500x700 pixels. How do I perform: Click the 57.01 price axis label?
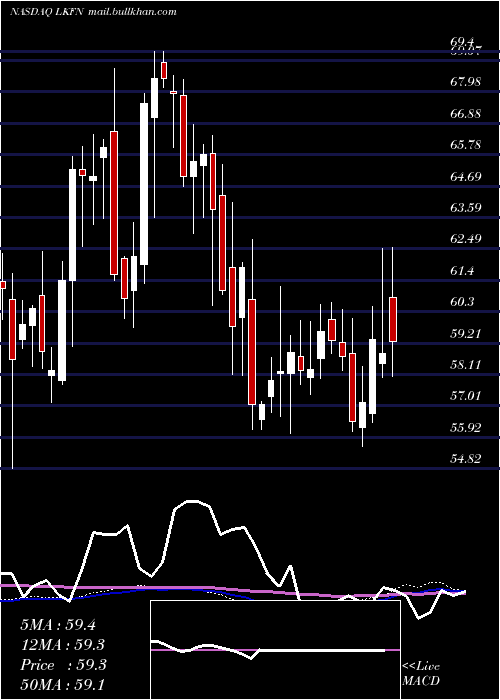pyautogui.click(x=466, y=396)
